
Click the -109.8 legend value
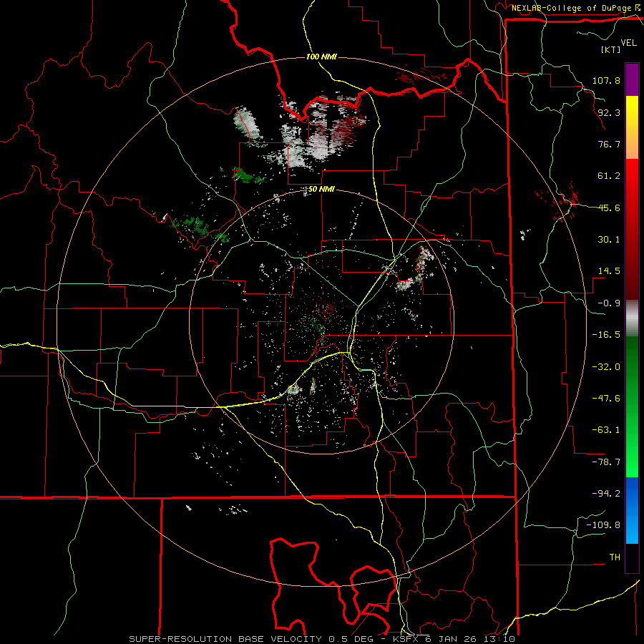pos(604,525)
